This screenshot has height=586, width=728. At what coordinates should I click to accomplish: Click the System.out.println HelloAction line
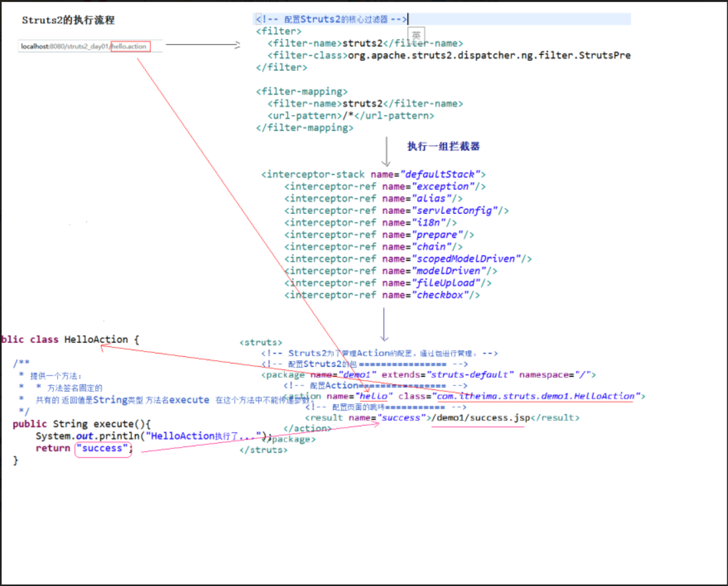(x=153, y=436)
